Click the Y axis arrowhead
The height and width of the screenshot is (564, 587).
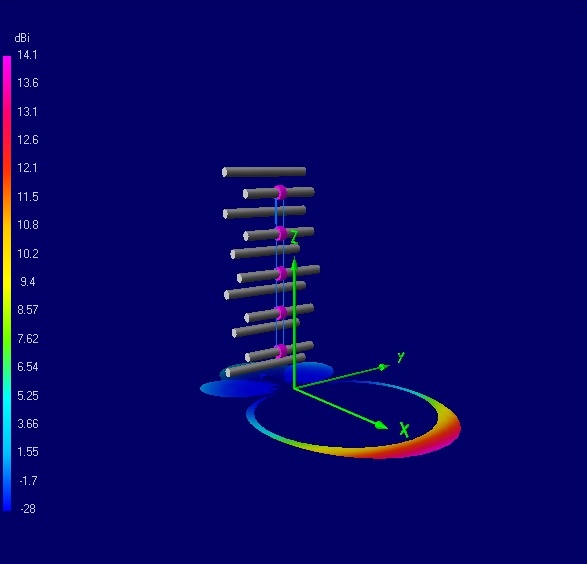coord(383,367)
